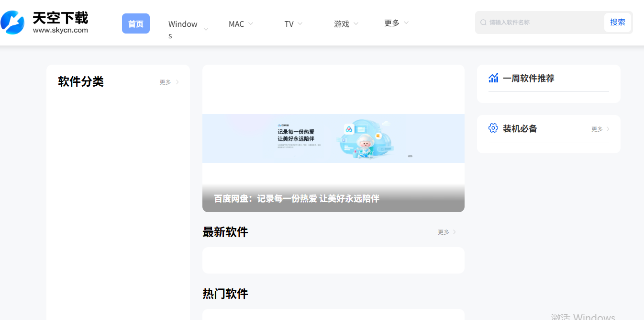Click the 搜索 button

[x=618, y=23]
